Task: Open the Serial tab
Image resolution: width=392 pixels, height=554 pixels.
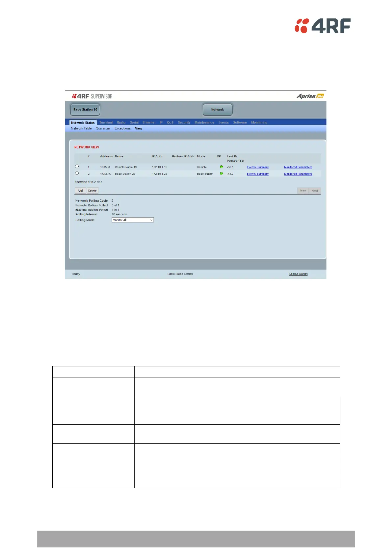Action: pos(134,122)
